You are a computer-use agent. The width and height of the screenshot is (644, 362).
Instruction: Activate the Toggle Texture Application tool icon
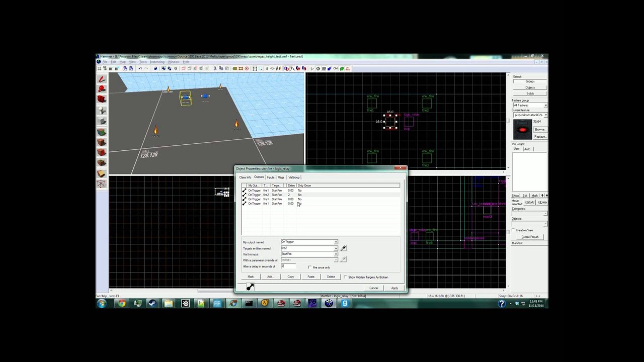coord(102,132)
